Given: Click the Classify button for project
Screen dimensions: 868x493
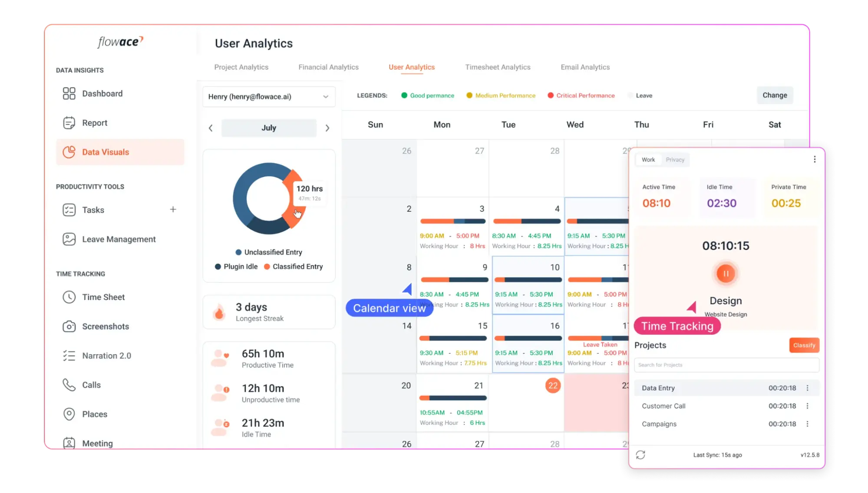Looking at the screenshot, I should click(x=804, y=345).
